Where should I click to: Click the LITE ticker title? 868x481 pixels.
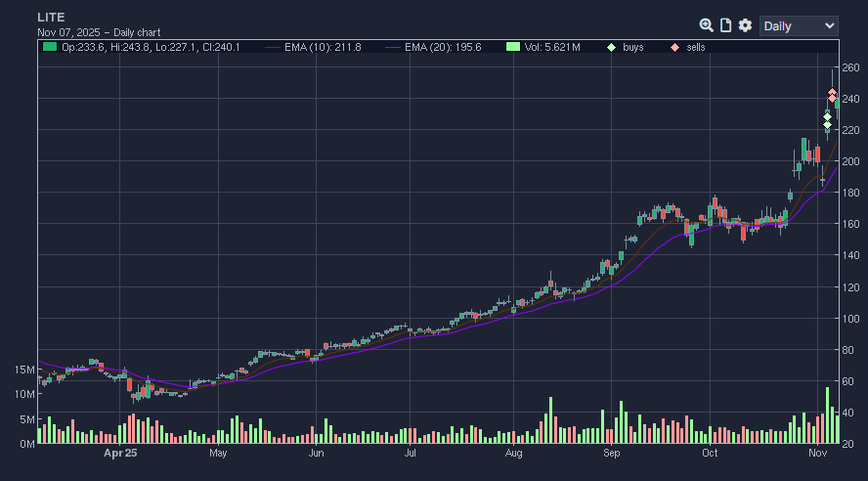pyautogui.click(x=51, y=18)
